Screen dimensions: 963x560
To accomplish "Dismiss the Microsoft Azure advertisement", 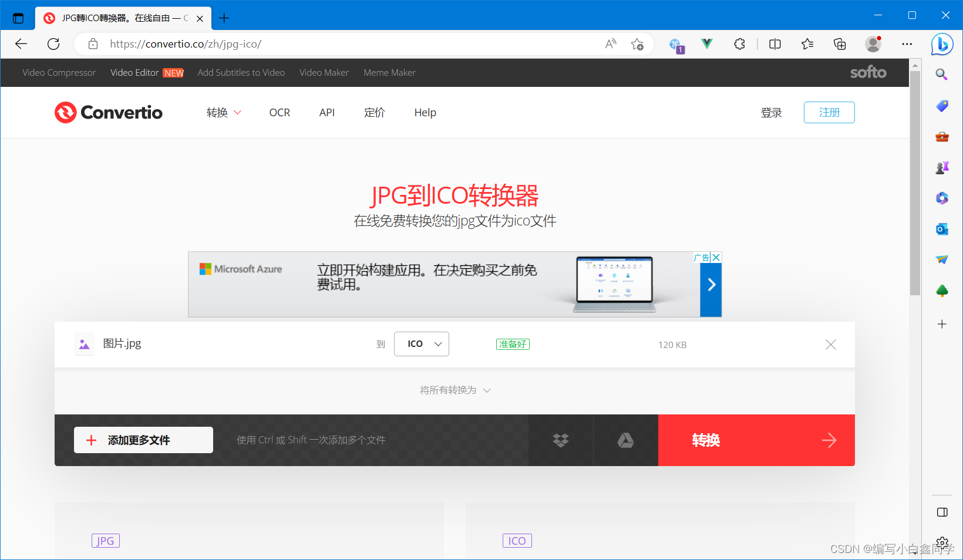I will point(716,257).
